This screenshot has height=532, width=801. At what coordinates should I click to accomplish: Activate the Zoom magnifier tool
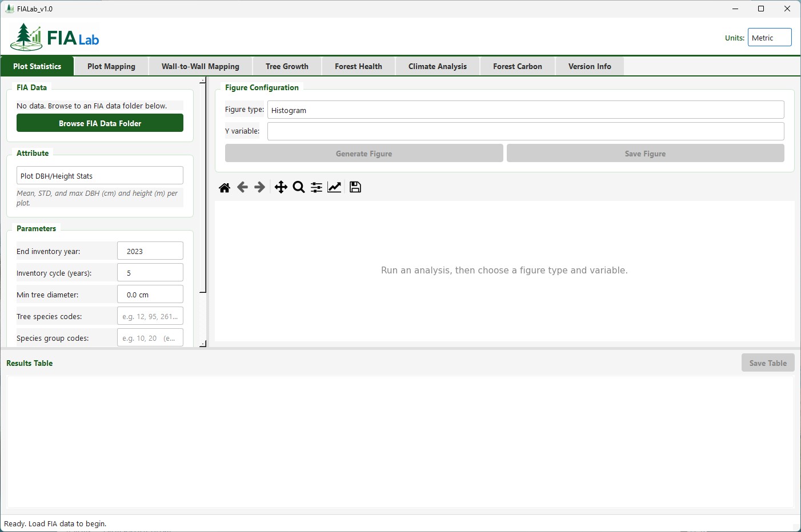point(299,187)
